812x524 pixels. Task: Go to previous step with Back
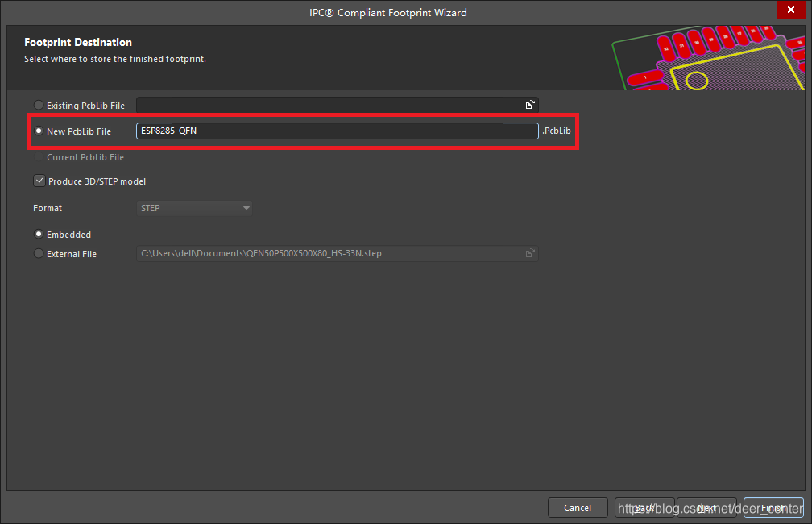click(644, 508)
